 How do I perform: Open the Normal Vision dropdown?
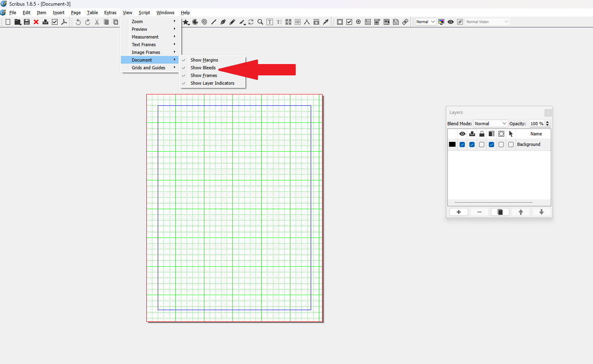pos(487,22)
